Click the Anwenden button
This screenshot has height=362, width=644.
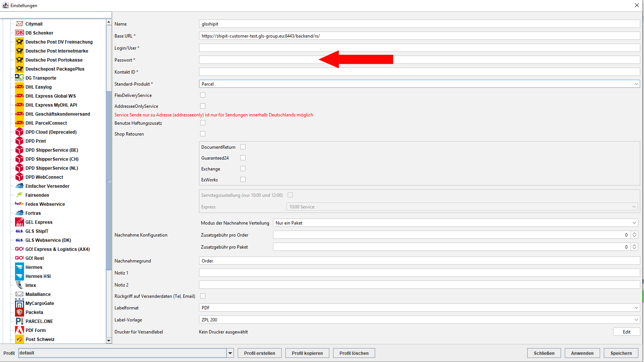click(x=582, y=353)
